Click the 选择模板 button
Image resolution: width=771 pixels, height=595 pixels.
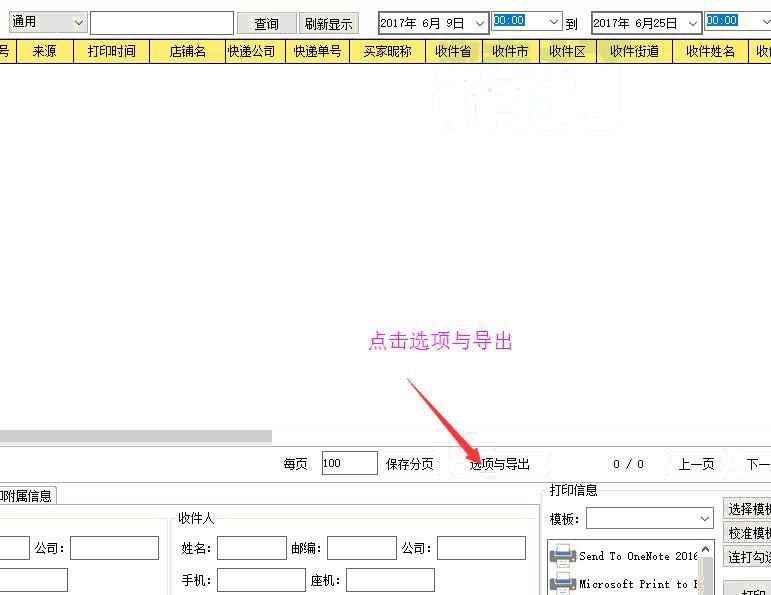[x=747, y=508]
